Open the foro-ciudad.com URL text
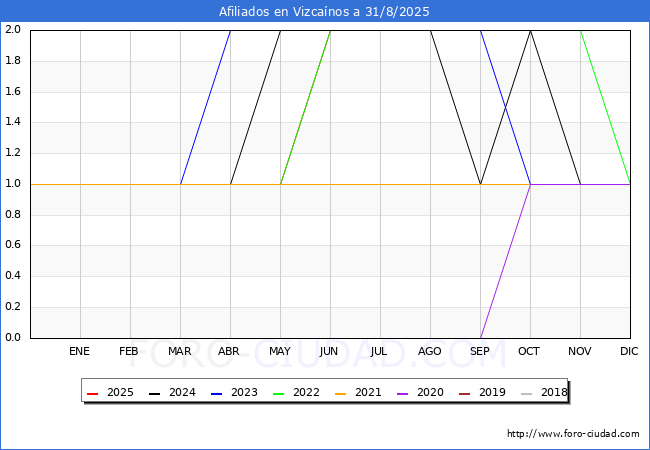650x450 pixels. coord(573,434)
